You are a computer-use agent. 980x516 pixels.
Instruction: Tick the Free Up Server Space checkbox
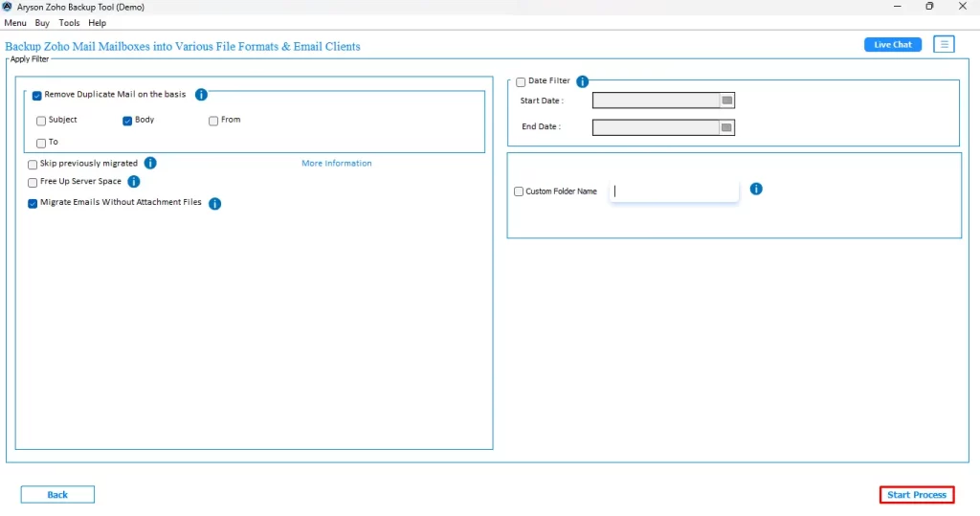pyautogui.click(x=33, y=183)
